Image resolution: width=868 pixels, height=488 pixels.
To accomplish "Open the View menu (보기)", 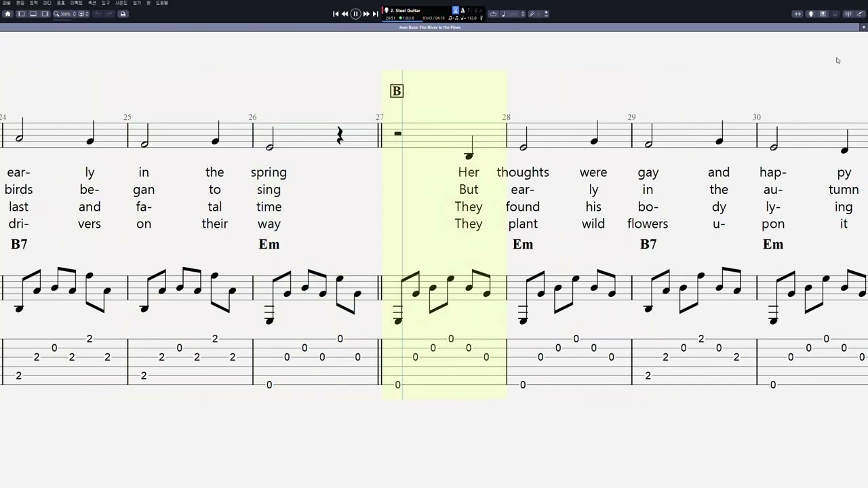I will pos(136,3).
